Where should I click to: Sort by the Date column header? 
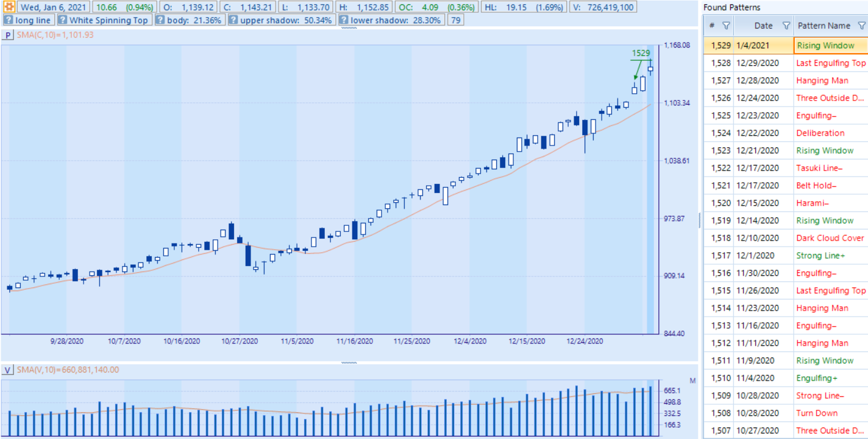click(x=763, y=26)
